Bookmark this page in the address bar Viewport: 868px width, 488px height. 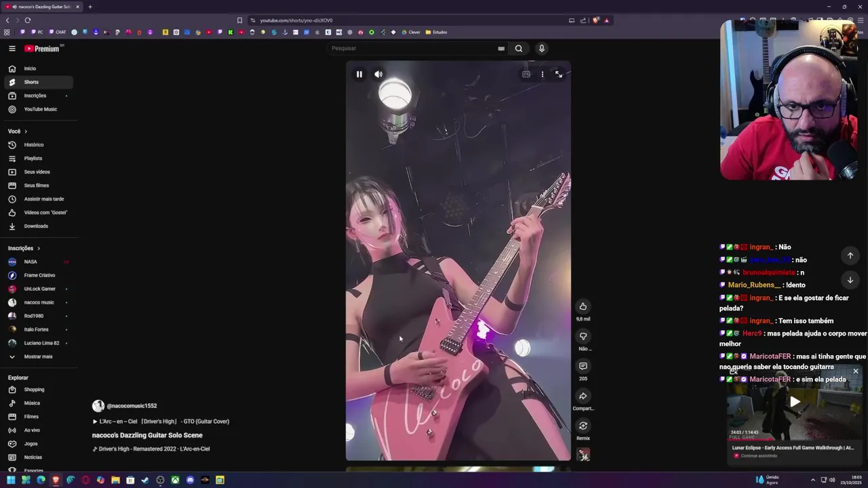(x=239, y=20)
